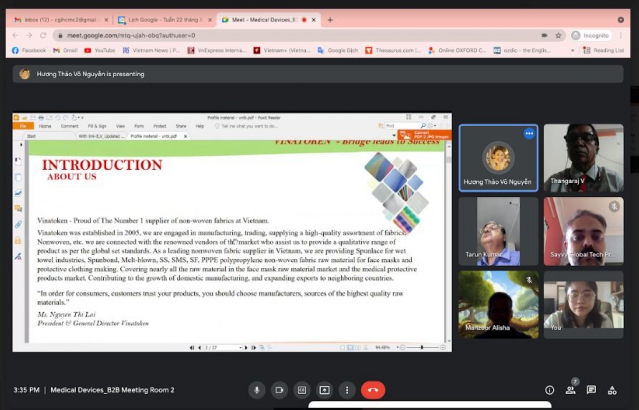Open the page thumbnails sidebar icon
The width and height of the screenshot is (639, 410).
pyautogui.click(x=18, y=178)
